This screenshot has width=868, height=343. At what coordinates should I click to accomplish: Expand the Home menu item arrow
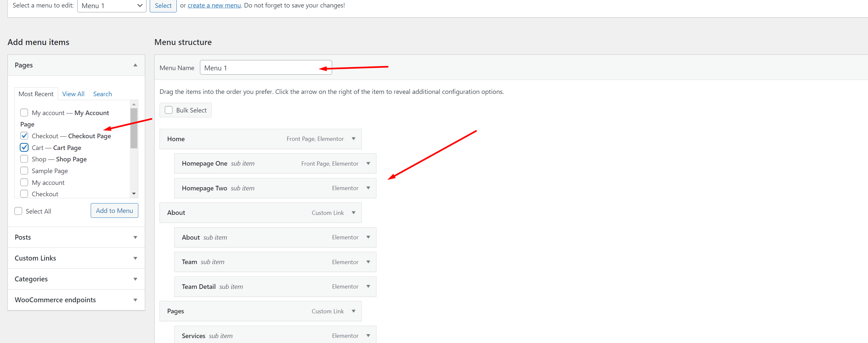click(x=354, y=139)
